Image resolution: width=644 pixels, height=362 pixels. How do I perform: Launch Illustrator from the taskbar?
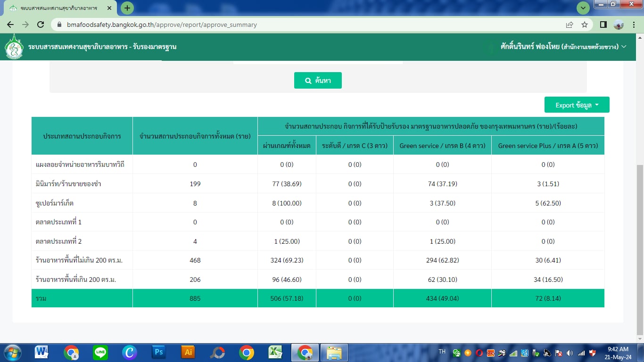[188, 352]
